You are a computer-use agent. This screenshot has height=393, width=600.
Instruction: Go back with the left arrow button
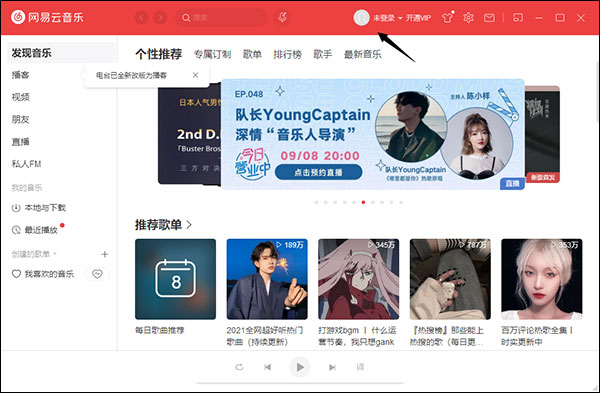tap(142, 18)
